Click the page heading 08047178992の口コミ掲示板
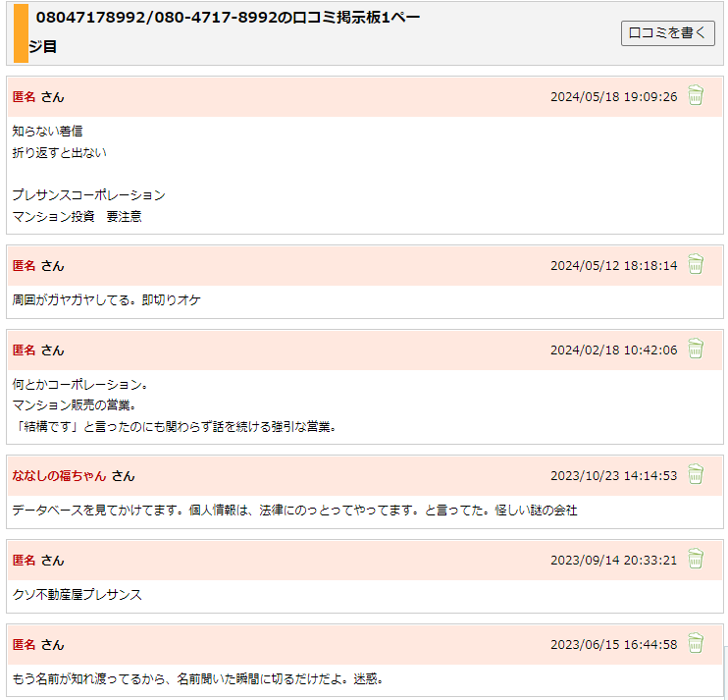Viewport: 728px width, 700px height. tap(225, 31)
